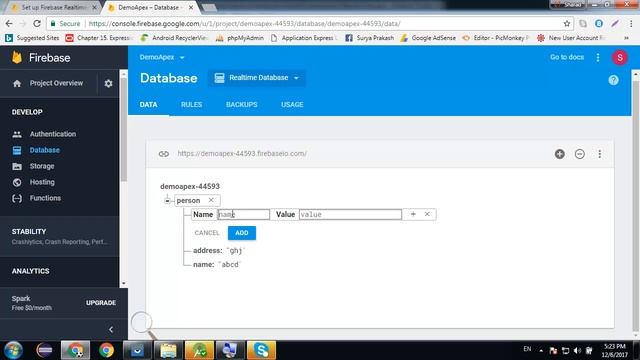Image resolution: width=640 pixels, height=360 pixels.
Task: Click the blue Add button
Action: click(242, 233)
